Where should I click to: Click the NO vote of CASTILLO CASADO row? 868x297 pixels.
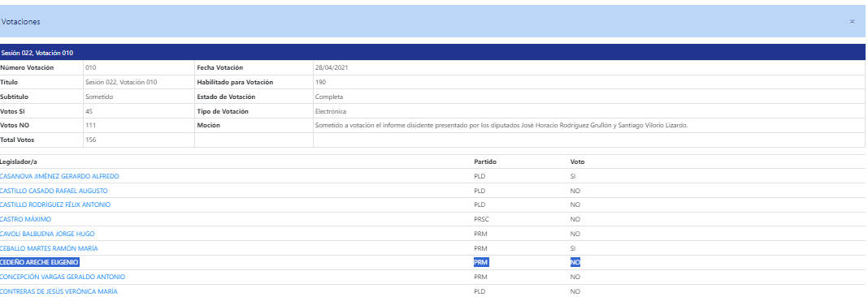coord(575,191)
